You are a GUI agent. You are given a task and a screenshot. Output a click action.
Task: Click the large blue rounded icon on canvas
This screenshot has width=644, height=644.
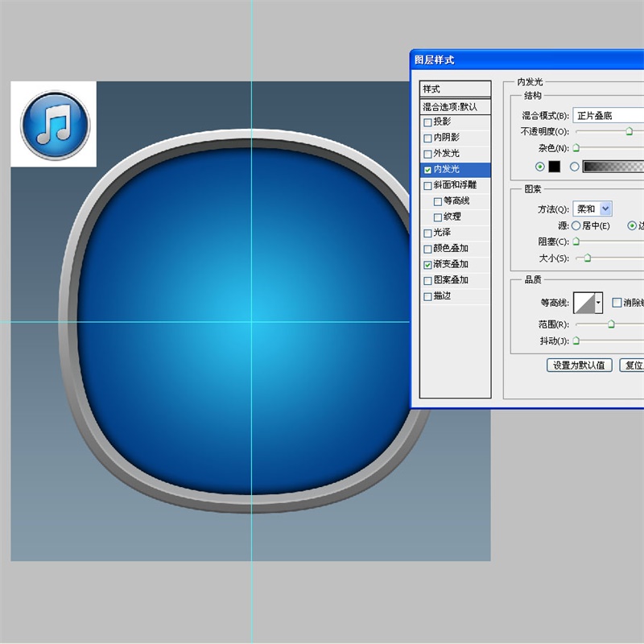click(251, 322)
